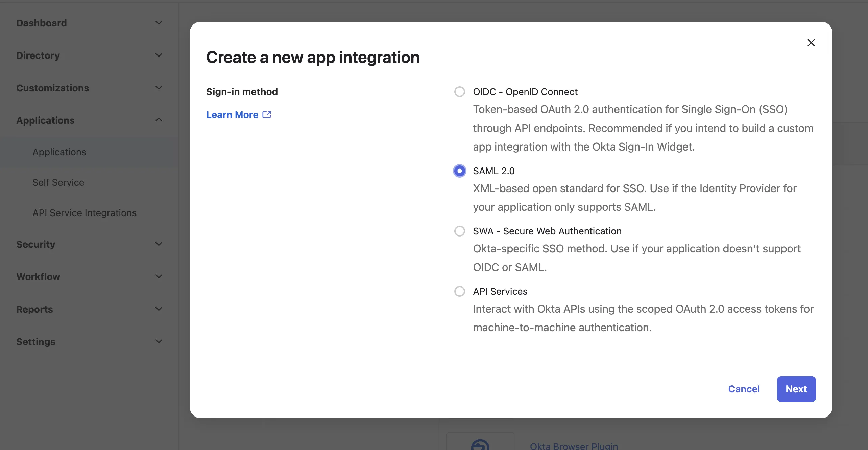The image size is (868, 450).
Task: Select the SAML 2.0 sign-in method
Action: (x=459, y=171)
